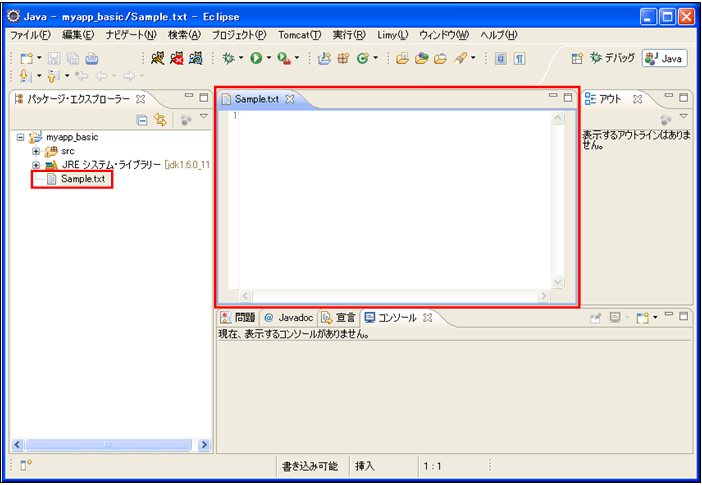
Task: Switch to the デバッグ perspective
Action: tap(614, 59)
